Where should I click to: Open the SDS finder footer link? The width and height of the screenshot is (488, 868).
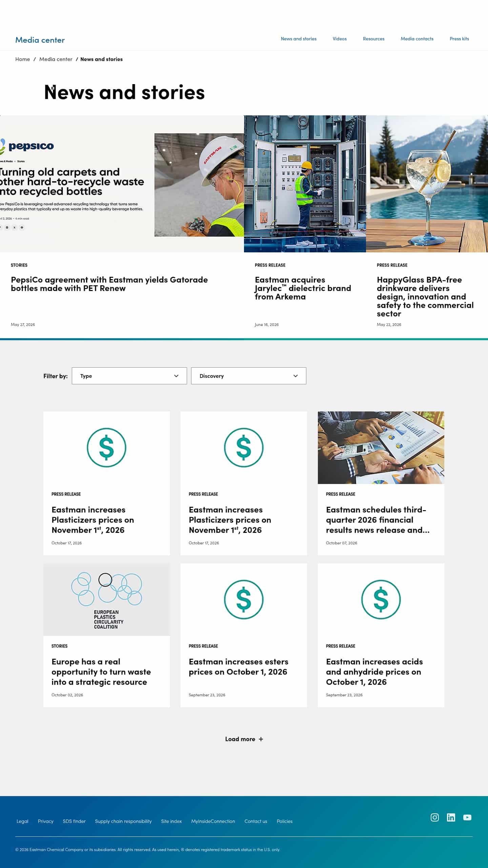[74, 821]
